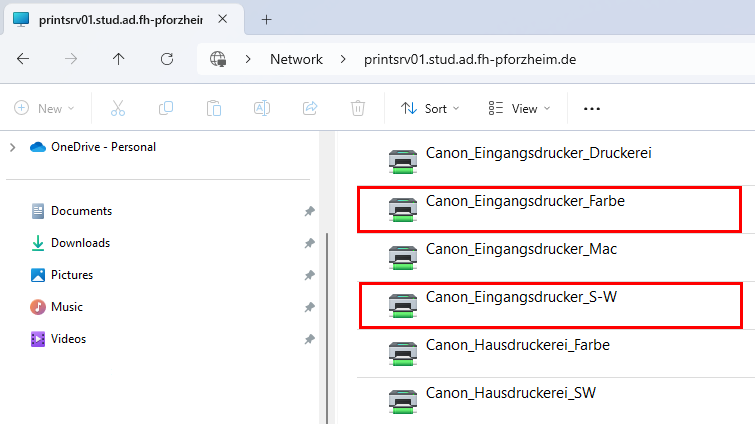Image resolution: width=755 pixels, height=424 pixels.
Task: Select Canon_Eingangsdrucker_Mac printer name
Action: 521,249
